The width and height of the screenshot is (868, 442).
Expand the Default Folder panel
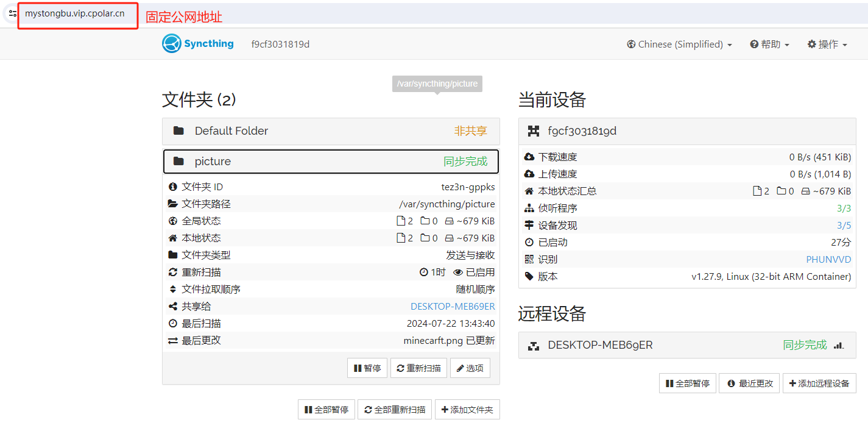tap(331, 131)
